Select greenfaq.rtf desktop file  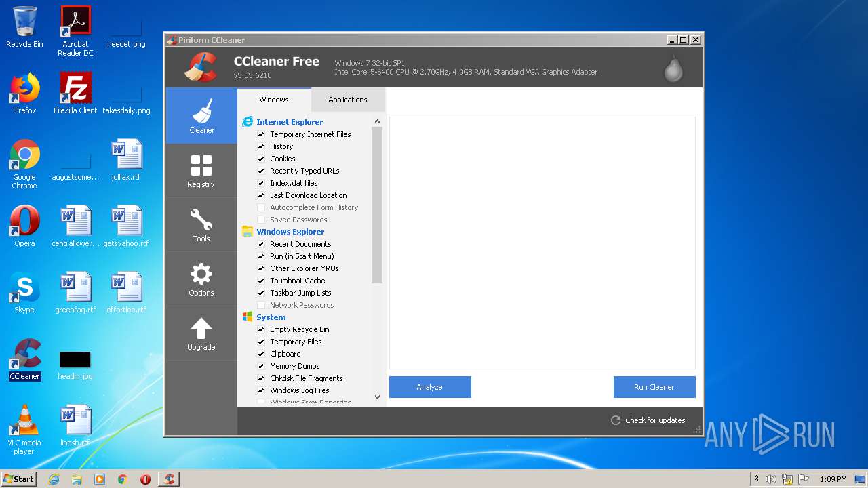coord(75,292)
